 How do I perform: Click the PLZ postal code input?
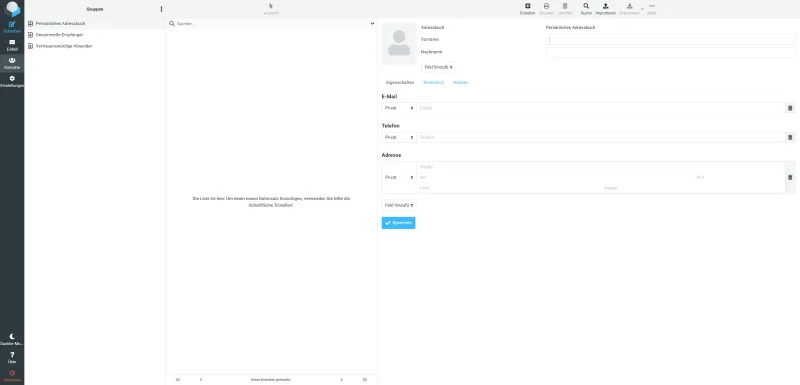pos(739,177)
